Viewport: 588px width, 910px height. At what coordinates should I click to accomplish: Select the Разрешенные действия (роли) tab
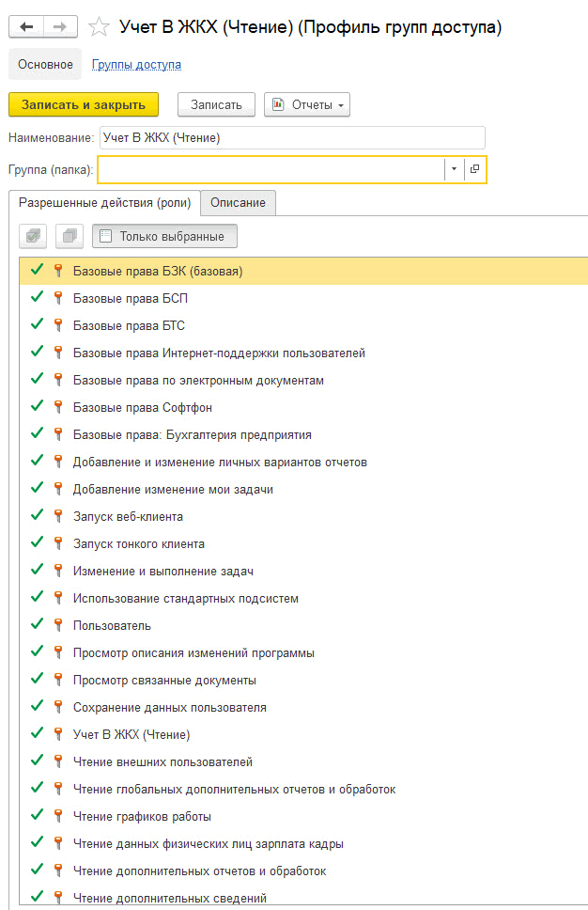[105, 202]
